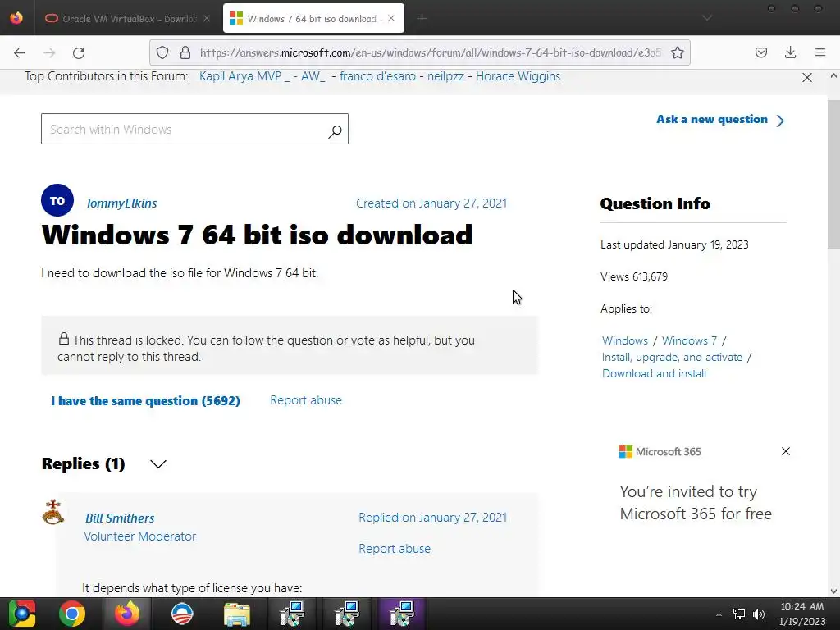Report abuse on Bill Smithers reply
Screen dimensions: 840x630
(x=395, y=549)
